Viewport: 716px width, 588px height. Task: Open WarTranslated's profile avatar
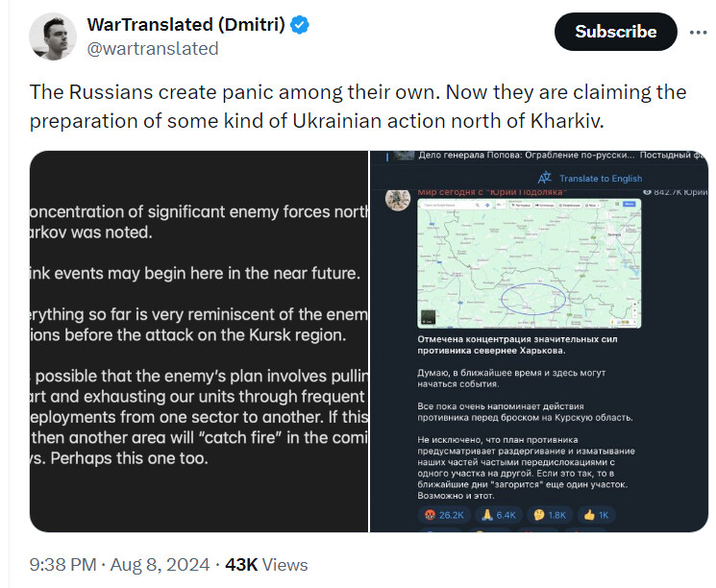tap(53, 37)
